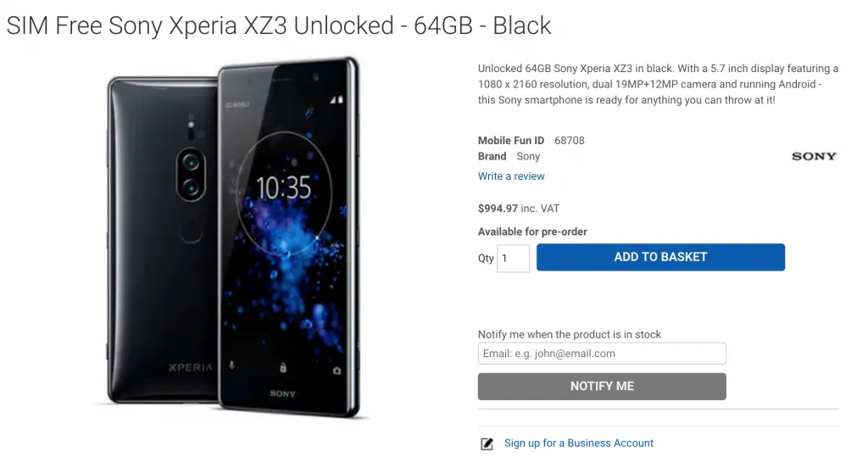Click the Mobile Fun ID number 68708
The height and width of the screenshot is (469, 868).
570,141
